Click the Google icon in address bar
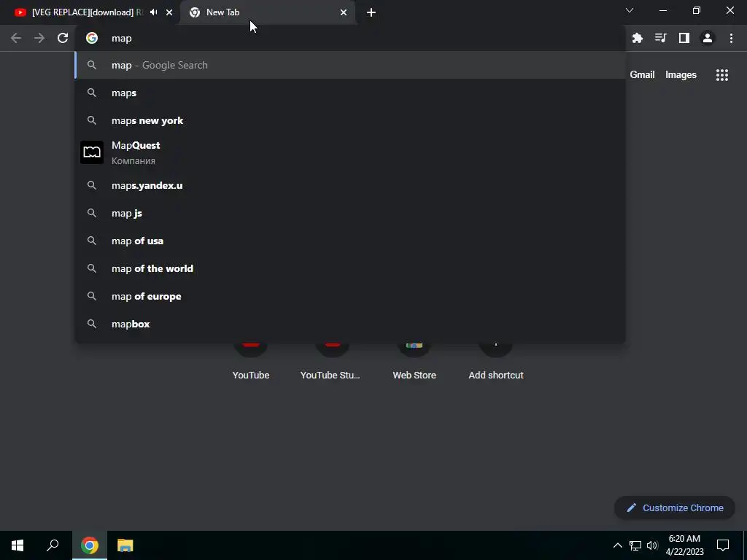The height and width of the screenshot is (560, 747). [x=92, y=38]
